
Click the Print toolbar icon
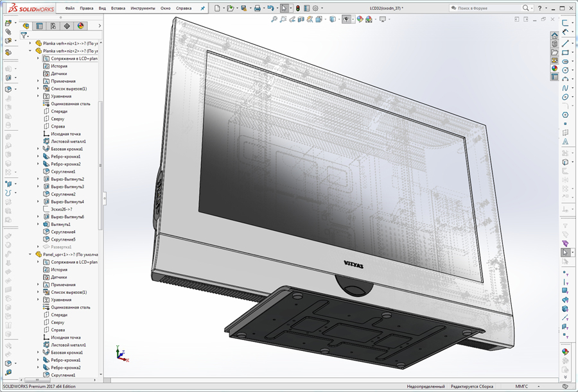[258, 8]
